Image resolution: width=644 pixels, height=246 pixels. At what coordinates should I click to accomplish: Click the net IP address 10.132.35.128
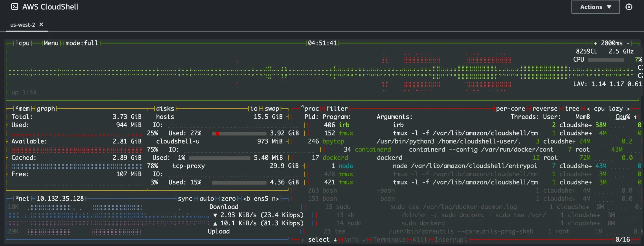click(60, 199)
